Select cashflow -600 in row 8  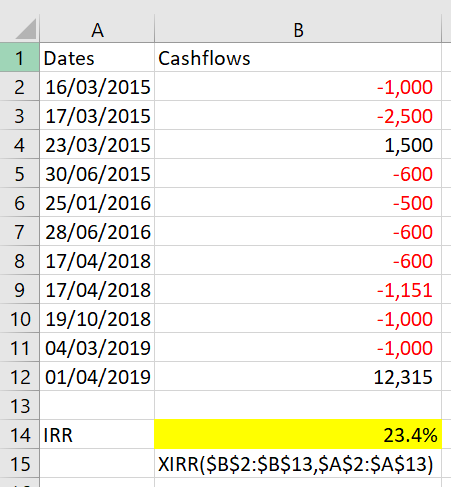298,260
